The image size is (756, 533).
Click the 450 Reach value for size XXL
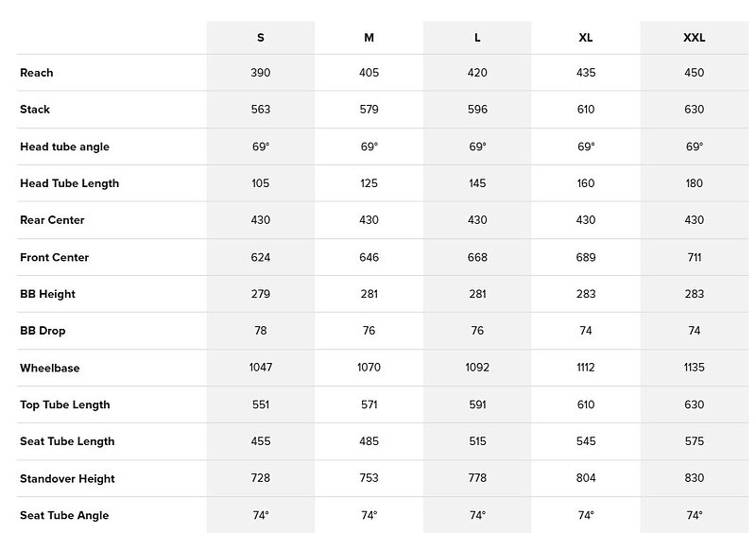tap(695, 73)
